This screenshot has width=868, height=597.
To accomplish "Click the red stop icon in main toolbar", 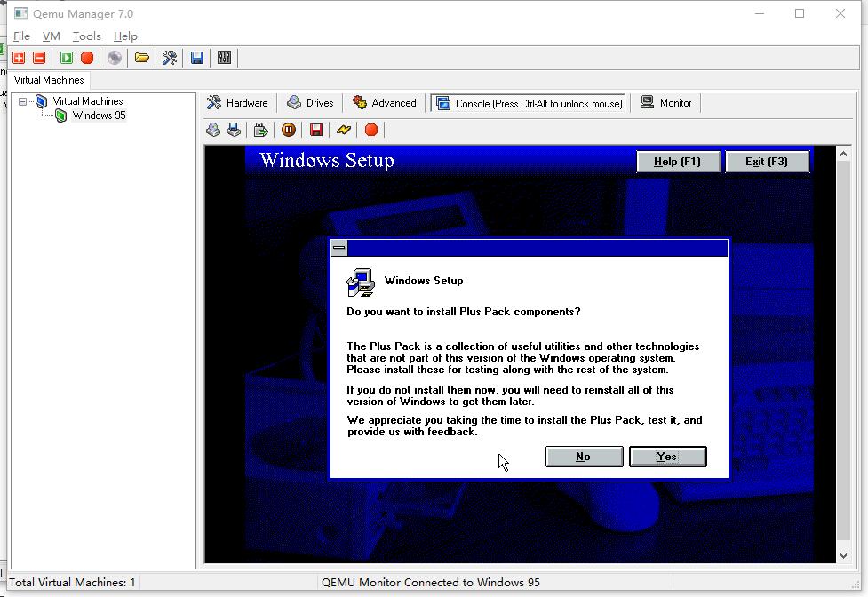I will pyautogui.click(x=87, y=58).
